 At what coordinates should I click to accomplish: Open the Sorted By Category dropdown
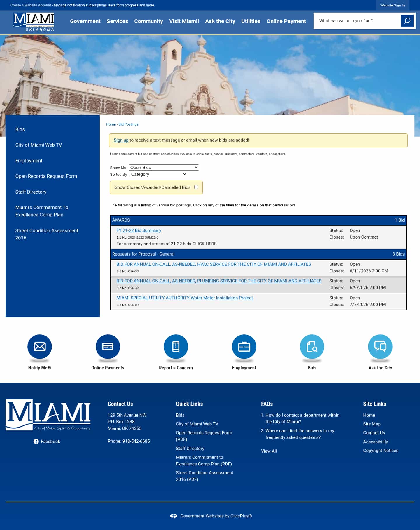[158, 174]
